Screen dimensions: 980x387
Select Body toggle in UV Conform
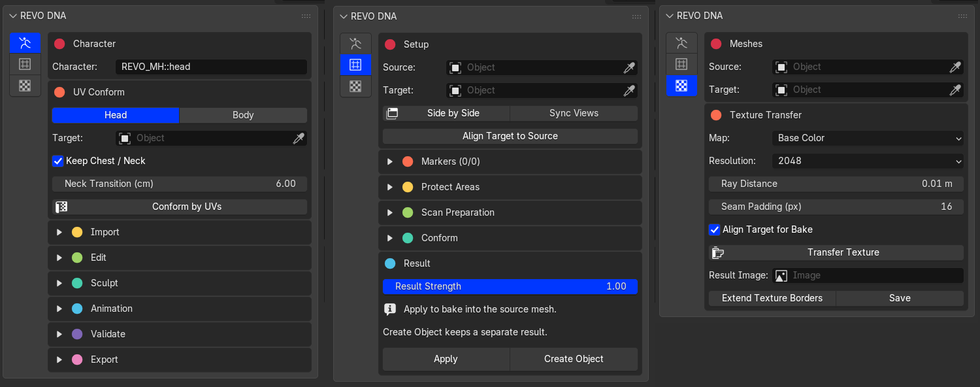[243, 115]
